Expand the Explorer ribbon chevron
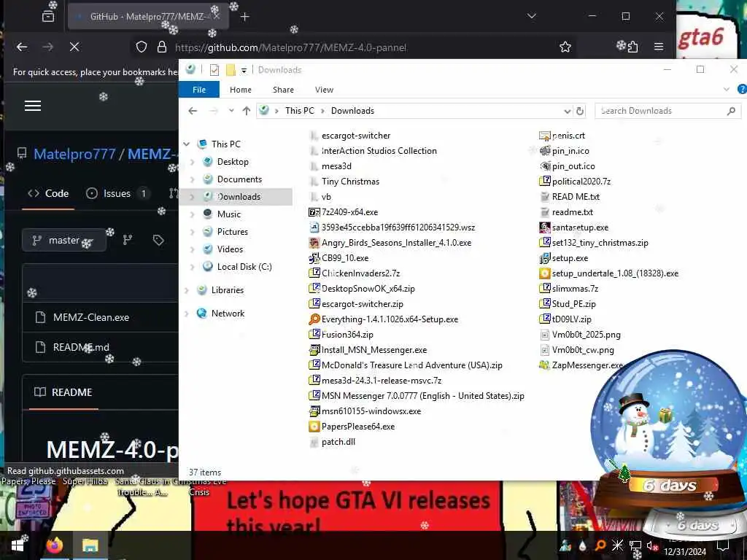The image size is (747, 560). (727, 89)
